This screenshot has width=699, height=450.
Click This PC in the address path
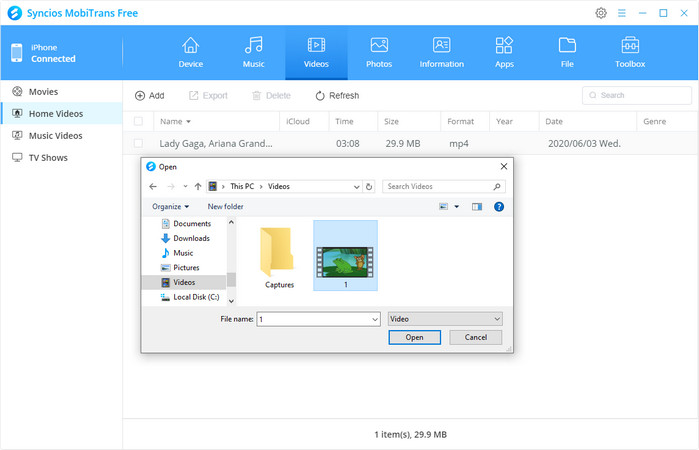click(x=242, y=186)
